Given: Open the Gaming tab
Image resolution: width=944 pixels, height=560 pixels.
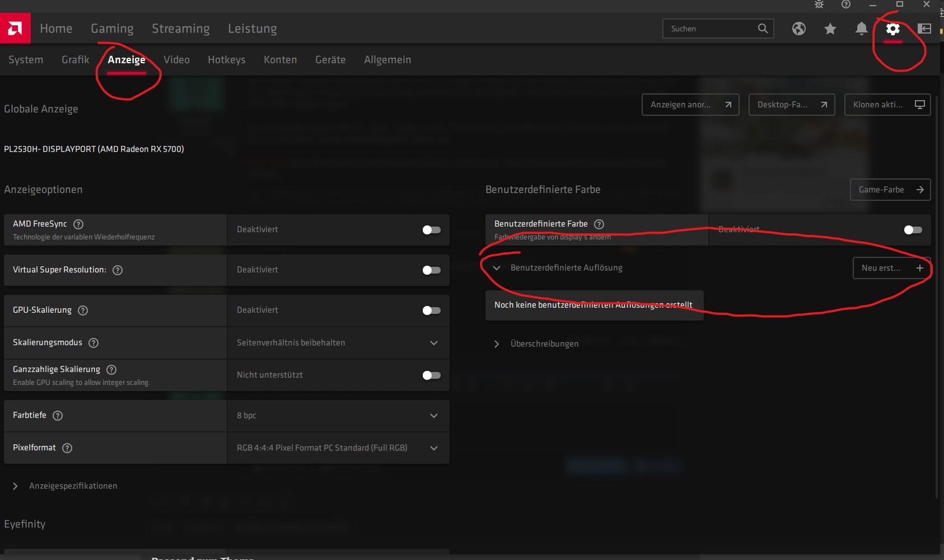Looking at the screenshot, I should (x=112, y=29).
